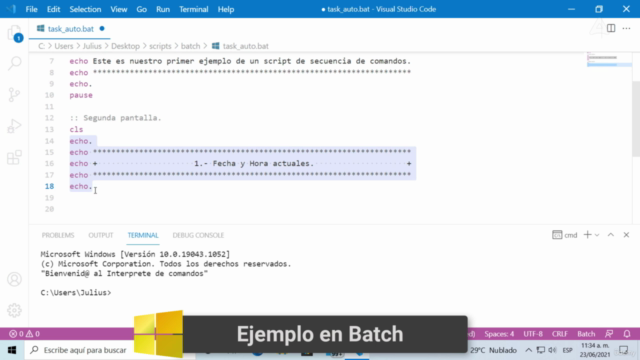The image size is (640, 360).
Task: Open the network tray icon
Action: [x=541, y=350]
